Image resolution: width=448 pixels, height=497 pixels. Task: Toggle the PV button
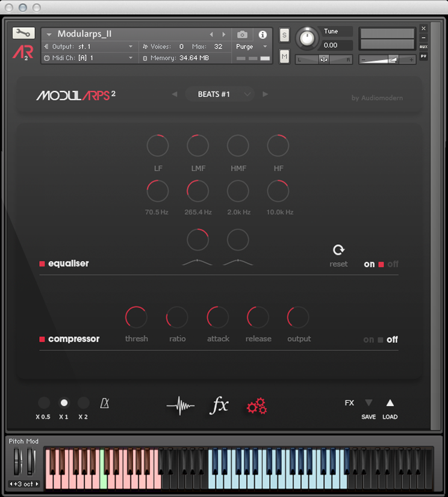423,56
